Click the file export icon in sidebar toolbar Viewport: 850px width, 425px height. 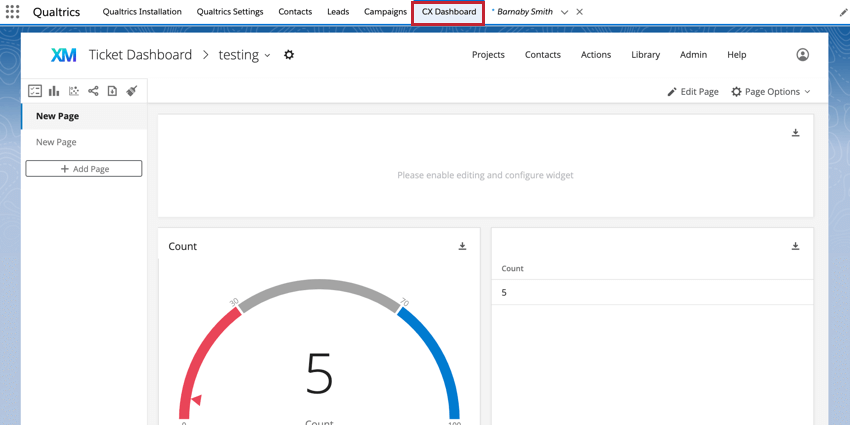click(112, 91)
